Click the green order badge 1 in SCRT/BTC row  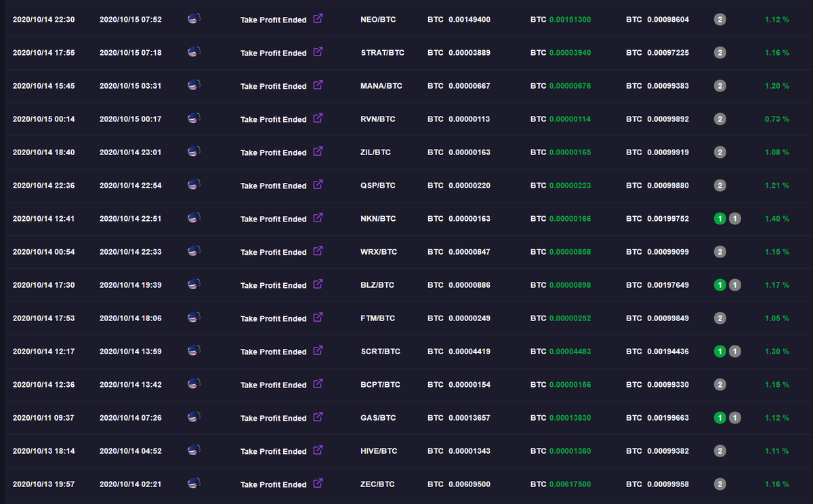point(720,352)
